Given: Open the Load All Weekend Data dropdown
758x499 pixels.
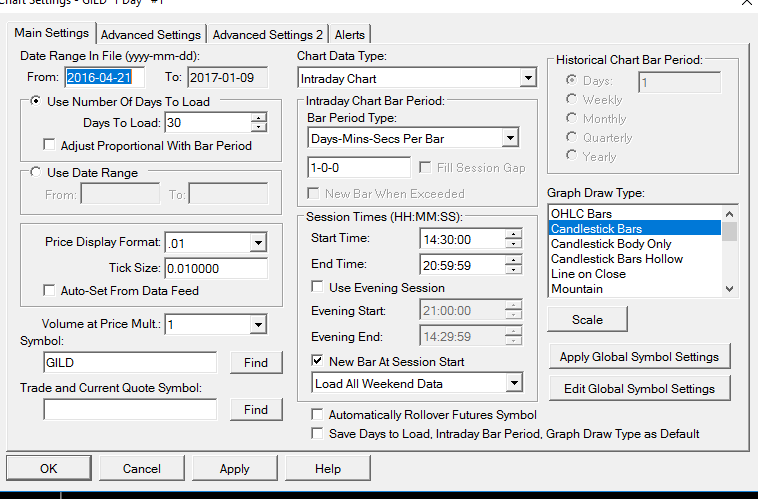Looking at the screenshot, I should (x=514, y=383).
